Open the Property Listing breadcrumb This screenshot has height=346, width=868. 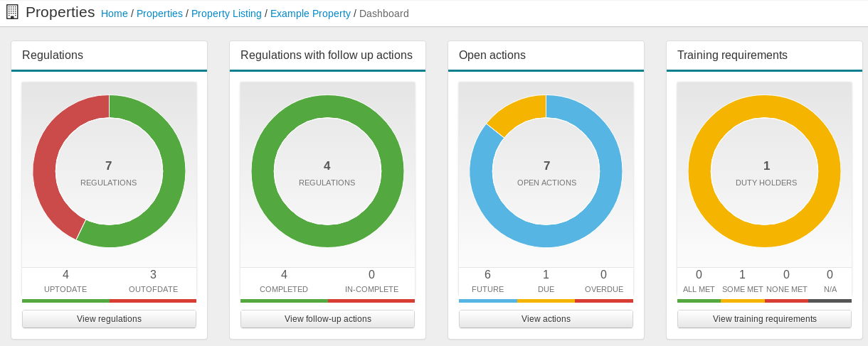click(x=226, y=13)
